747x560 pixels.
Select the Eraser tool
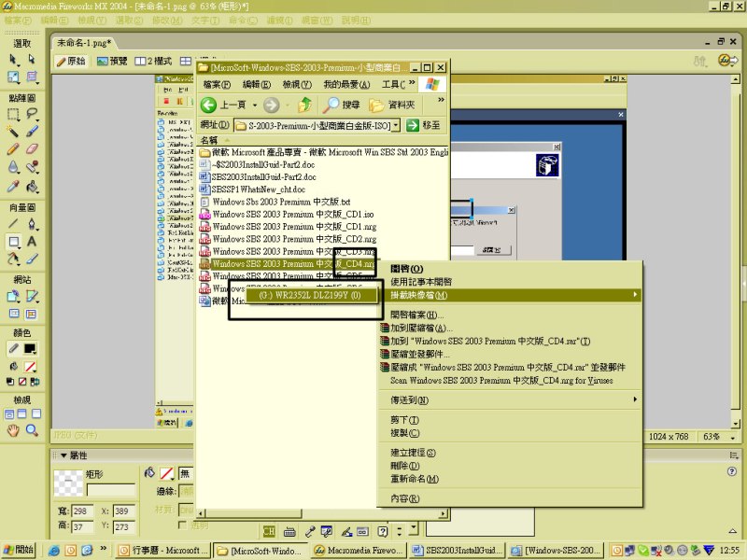(x=32, y=149)
